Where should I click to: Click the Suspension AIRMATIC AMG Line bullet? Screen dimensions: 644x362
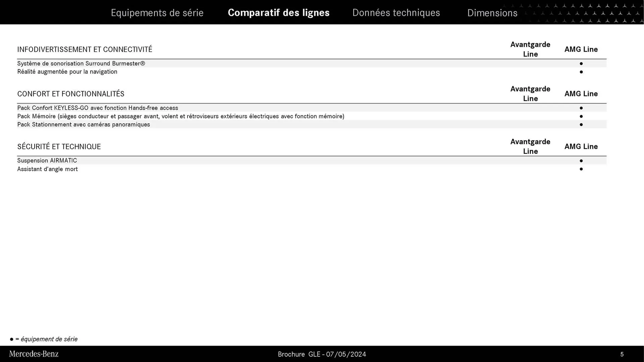click(581, 161)
